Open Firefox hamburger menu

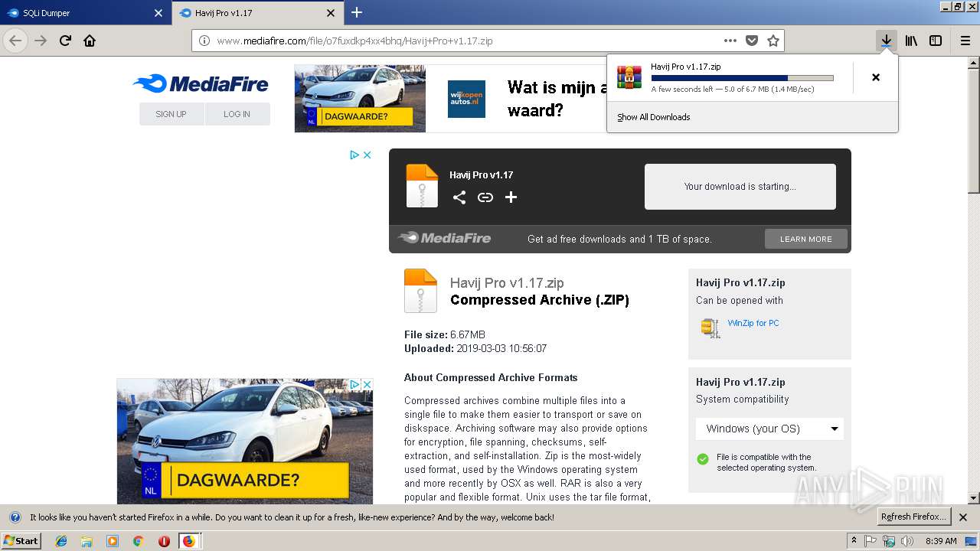(965, 41)
